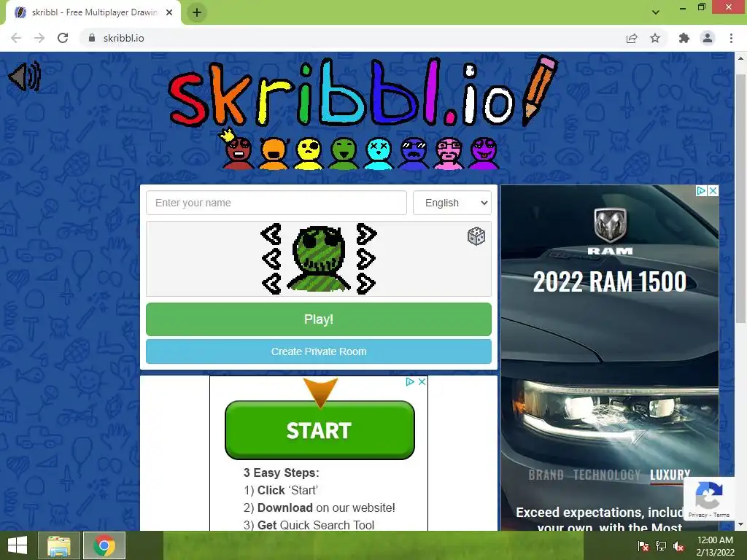Click the 2022 RAM 1500 headline
This screenshot has width=747, height=560.
click(610, 282)
